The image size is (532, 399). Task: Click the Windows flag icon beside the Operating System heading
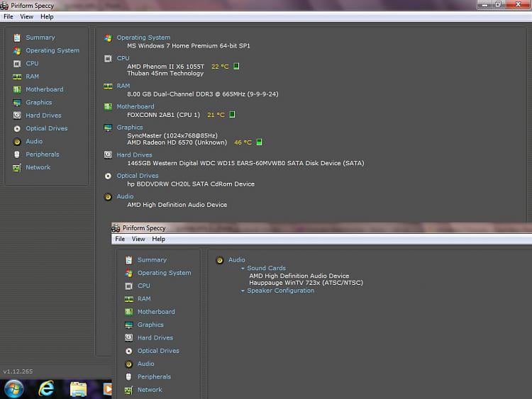click(x=108, y=38)
